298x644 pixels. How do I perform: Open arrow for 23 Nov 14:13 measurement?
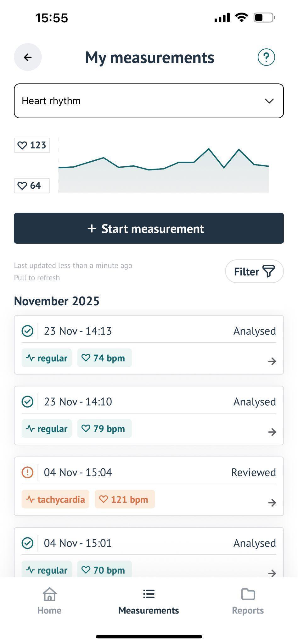272,361
